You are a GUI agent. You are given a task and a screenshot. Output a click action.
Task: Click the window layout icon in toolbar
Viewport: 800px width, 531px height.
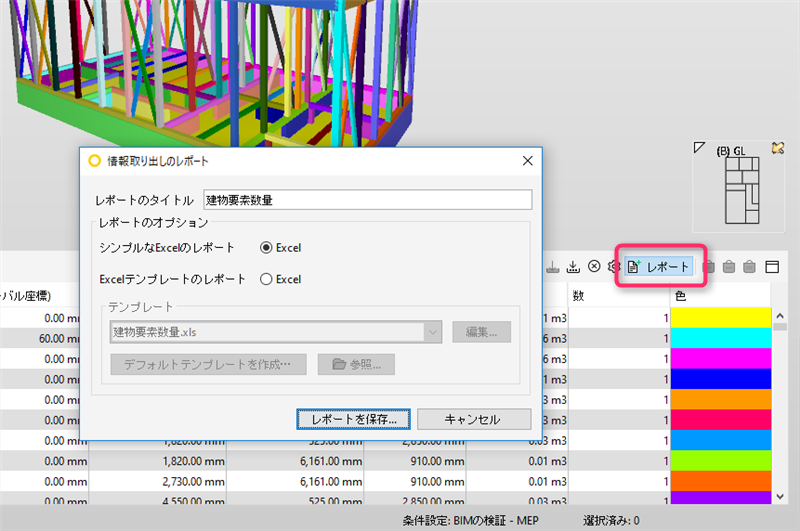tap(772, 267)
